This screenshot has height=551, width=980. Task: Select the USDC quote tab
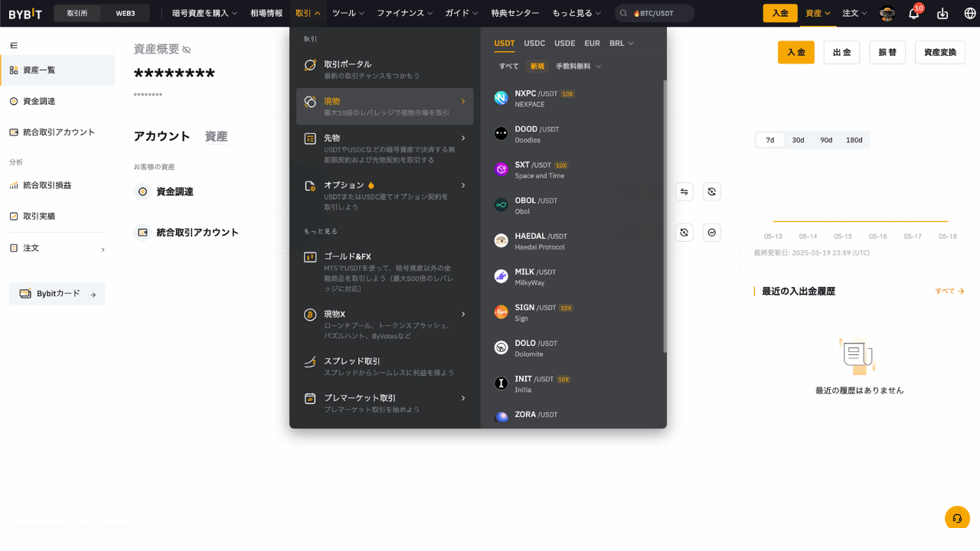point(534,44)
